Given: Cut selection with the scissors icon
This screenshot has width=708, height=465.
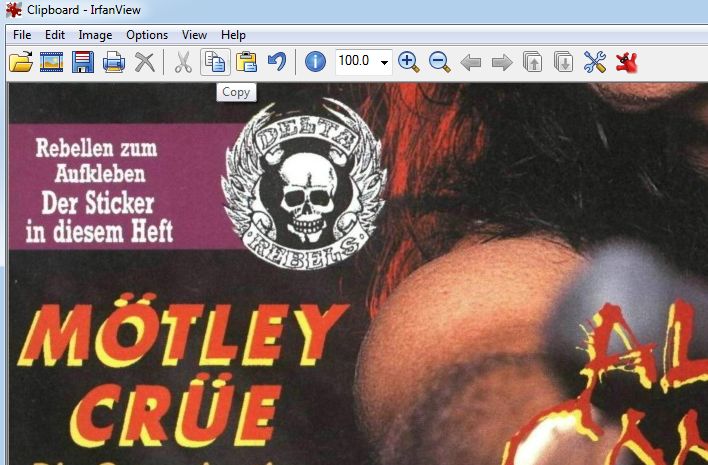Looking at the screenshot, I should [x=183, y=62].
